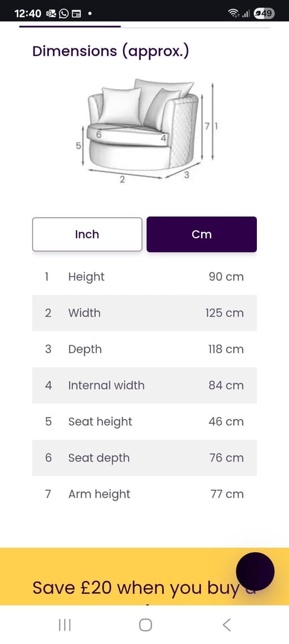Viewport: 289px width, 644px height.
Task: Tap the battery indicator showing 49
Action: pyautogui.click(x=264, y=14)
